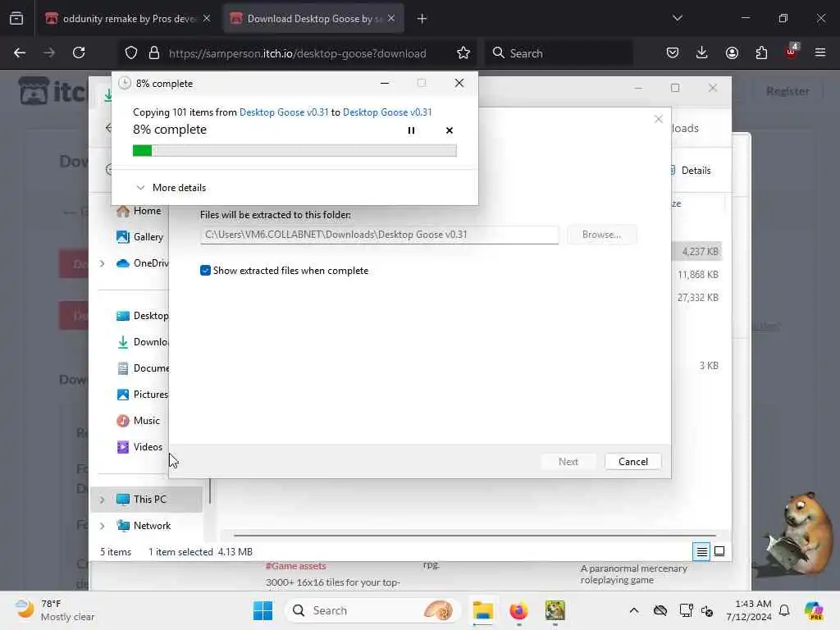
Task: Expand the Network tree node
Action: (102, 526)
